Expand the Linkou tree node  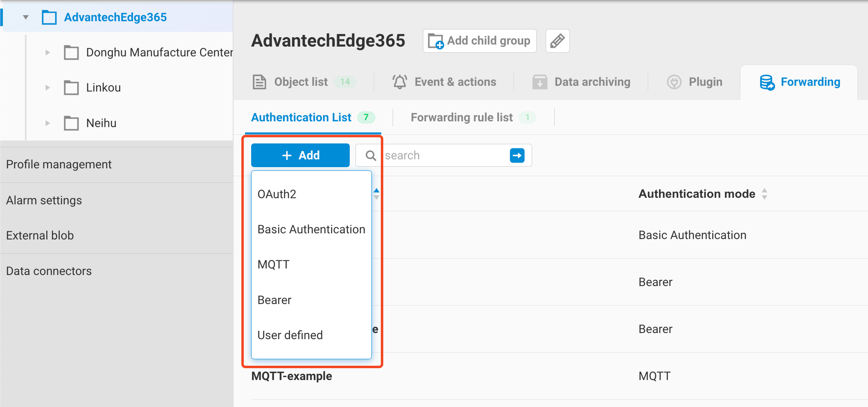(47, 87)
